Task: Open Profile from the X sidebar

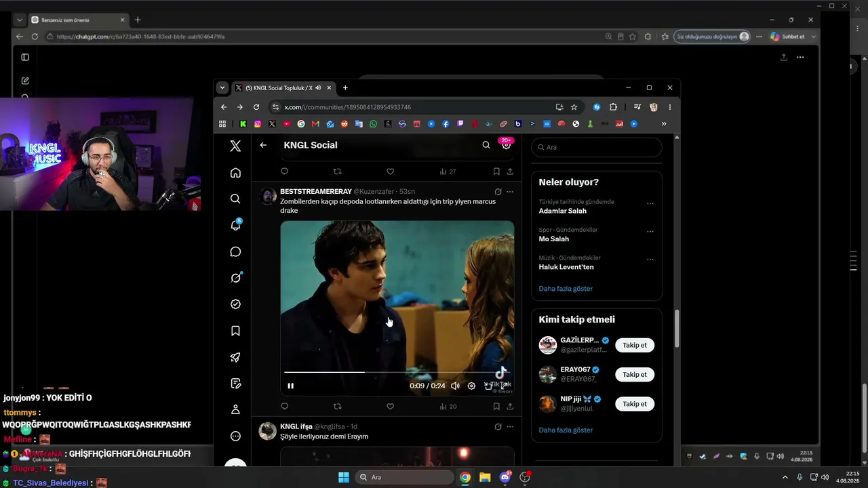Action: click(235, 410)
